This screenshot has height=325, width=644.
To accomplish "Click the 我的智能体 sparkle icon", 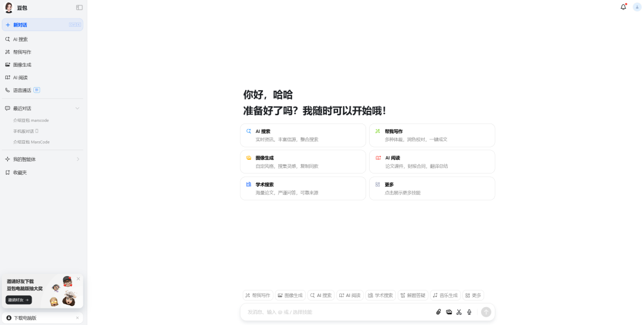I will click(7, 159).
